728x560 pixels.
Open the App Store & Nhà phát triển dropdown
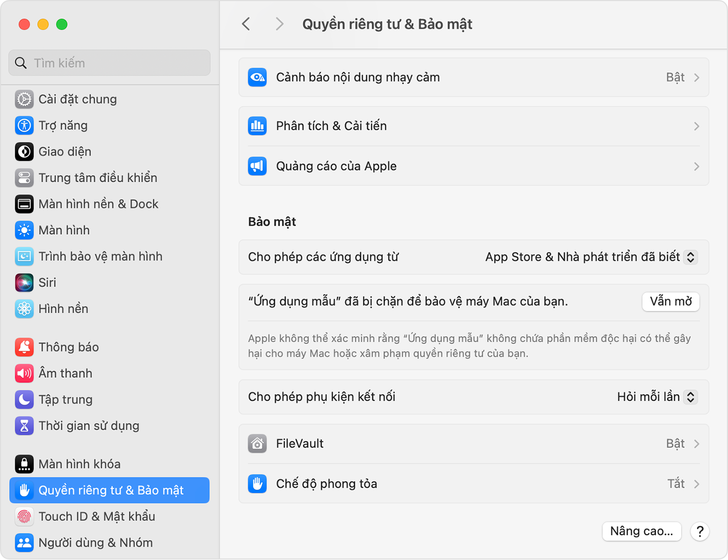tap(590, 257)
